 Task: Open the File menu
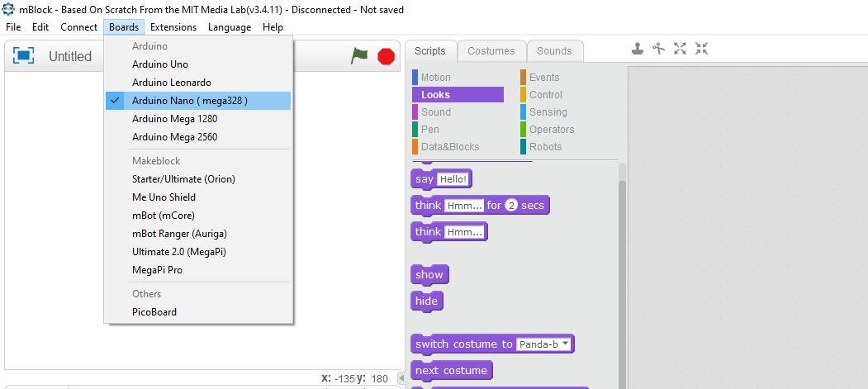[13, 27]
